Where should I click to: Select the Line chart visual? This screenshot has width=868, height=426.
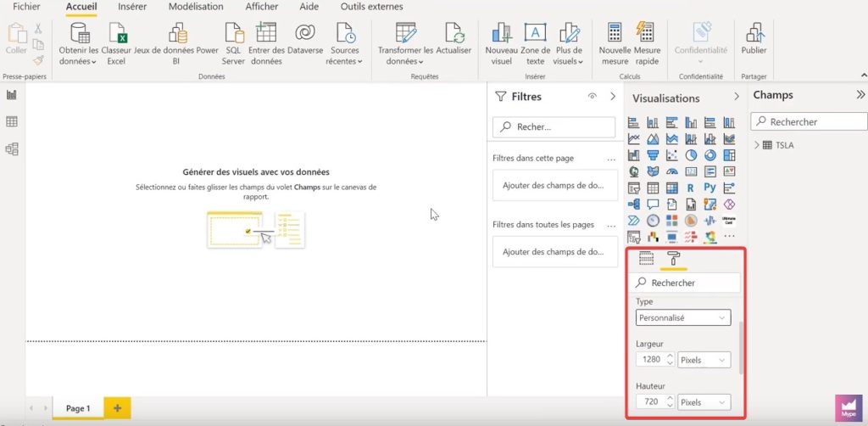tap(634, 138)
